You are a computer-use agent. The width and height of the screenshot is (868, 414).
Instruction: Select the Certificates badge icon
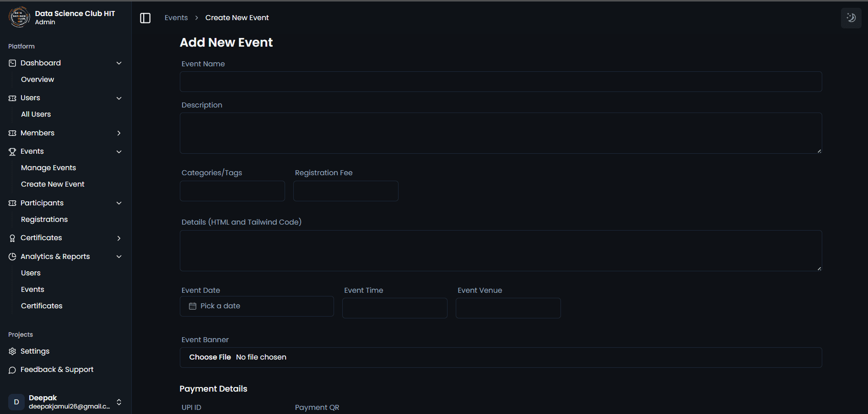coord(12,237)
